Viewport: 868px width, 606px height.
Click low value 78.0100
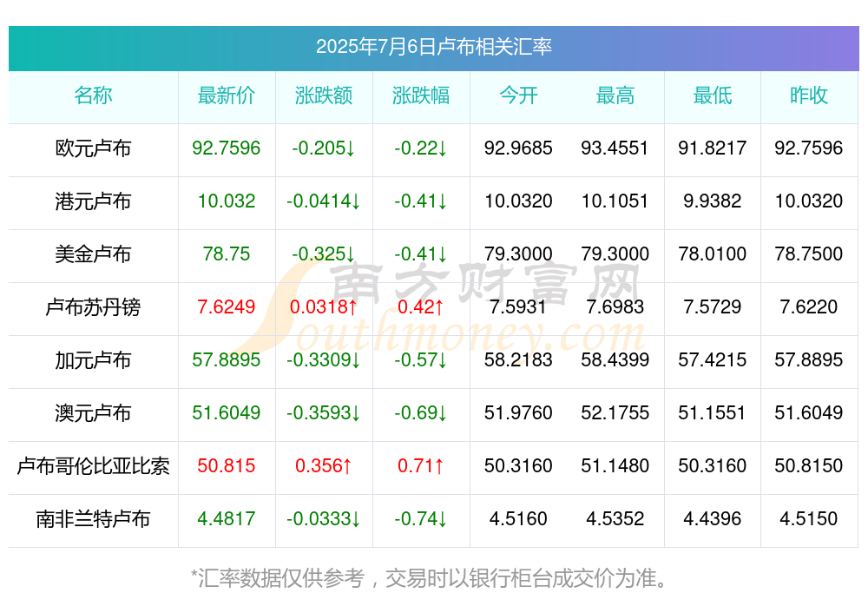click(713, 254)
